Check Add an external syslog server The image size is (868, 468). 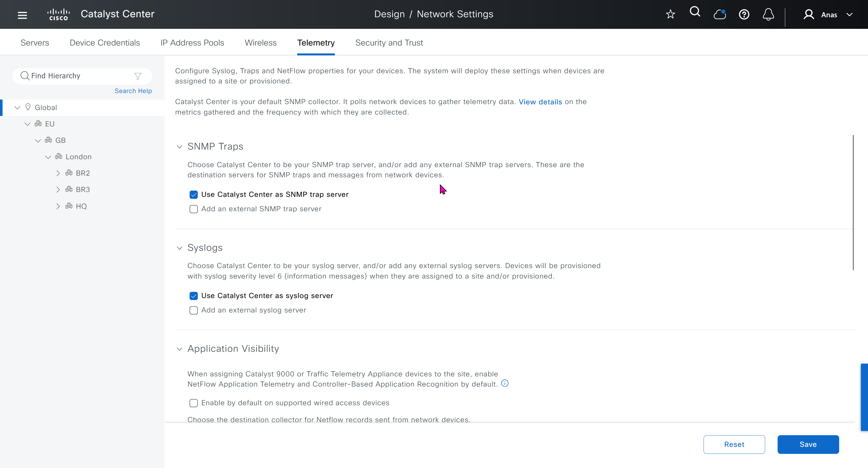[194, 310]
